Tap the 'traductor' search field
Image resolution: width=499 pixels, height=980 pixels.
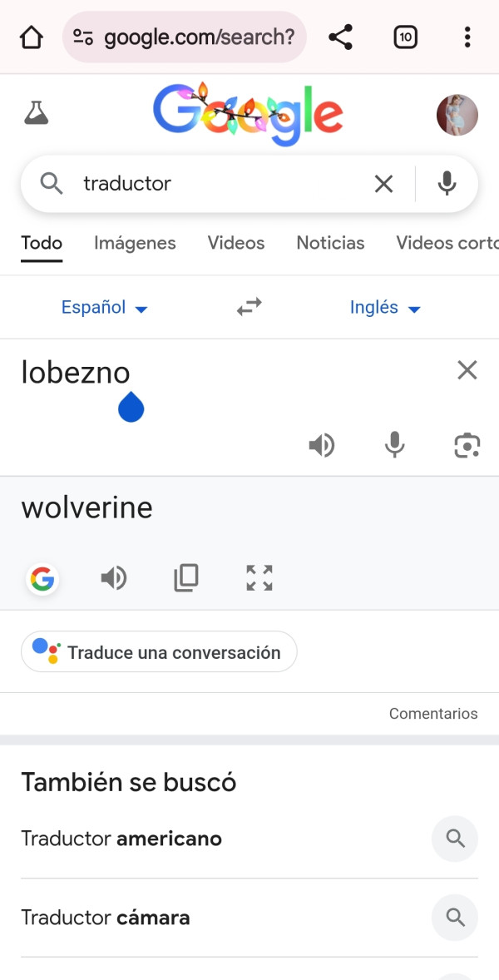[216, 184]
